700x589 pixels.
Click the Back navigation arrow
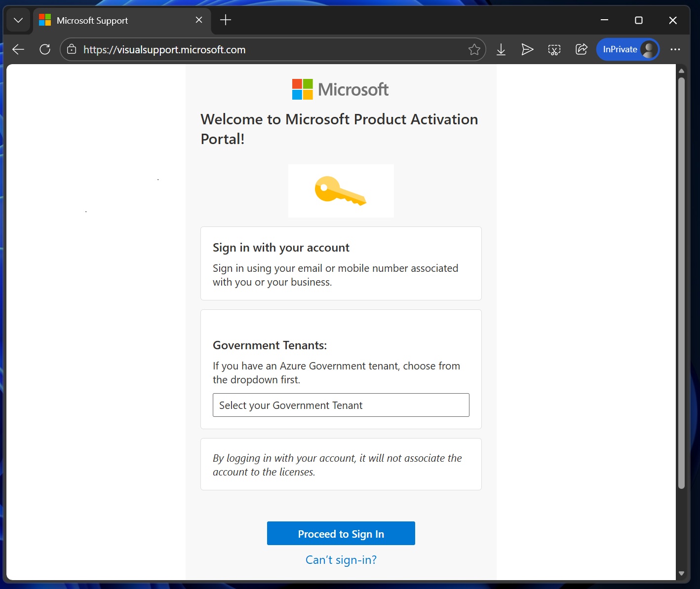pyautogui.click(x=18, y=49)
